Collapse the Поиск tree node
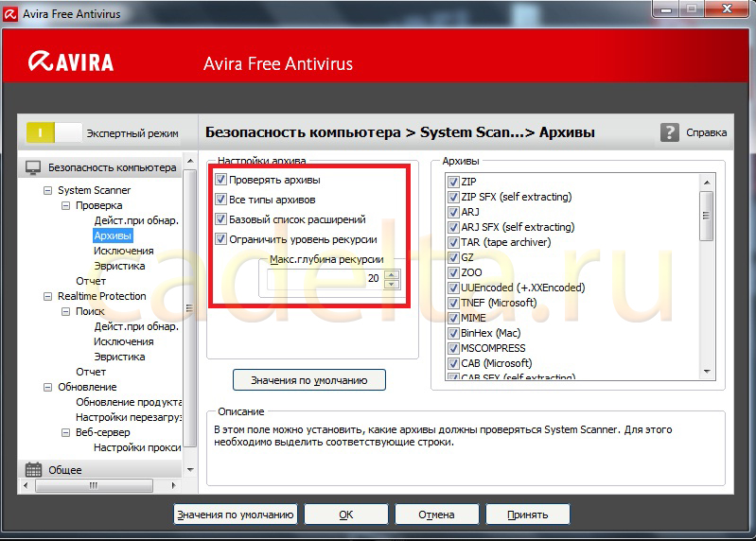Viewport: 756px width, 541px height. 65,312
